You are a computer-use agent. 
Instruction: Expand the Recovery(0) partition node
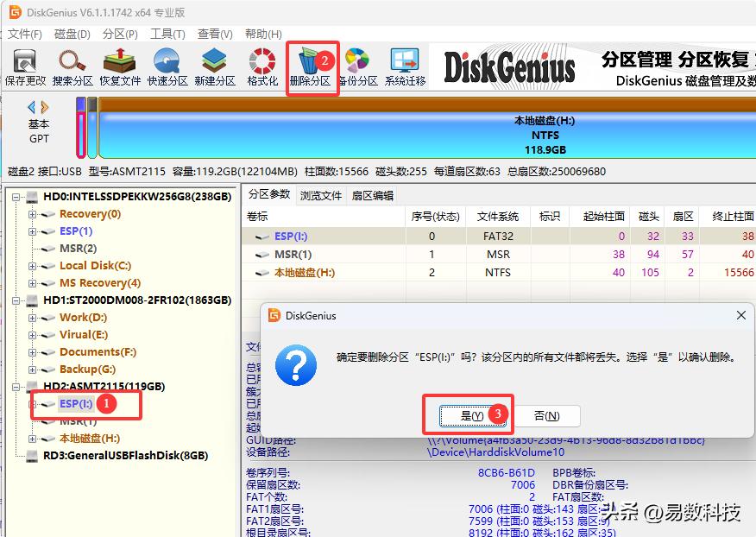32,214
